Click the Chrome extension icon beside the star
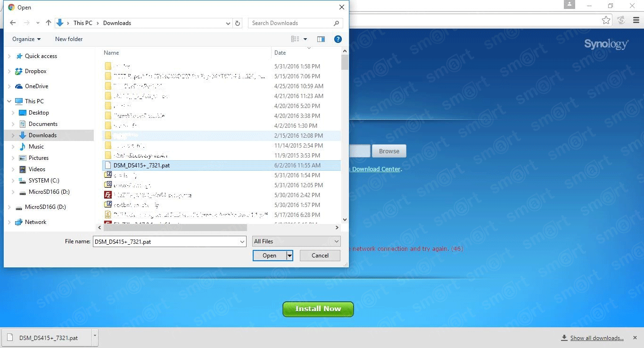Image resolution: width=644 pixels, height=348 pixels. pos(621,20)
